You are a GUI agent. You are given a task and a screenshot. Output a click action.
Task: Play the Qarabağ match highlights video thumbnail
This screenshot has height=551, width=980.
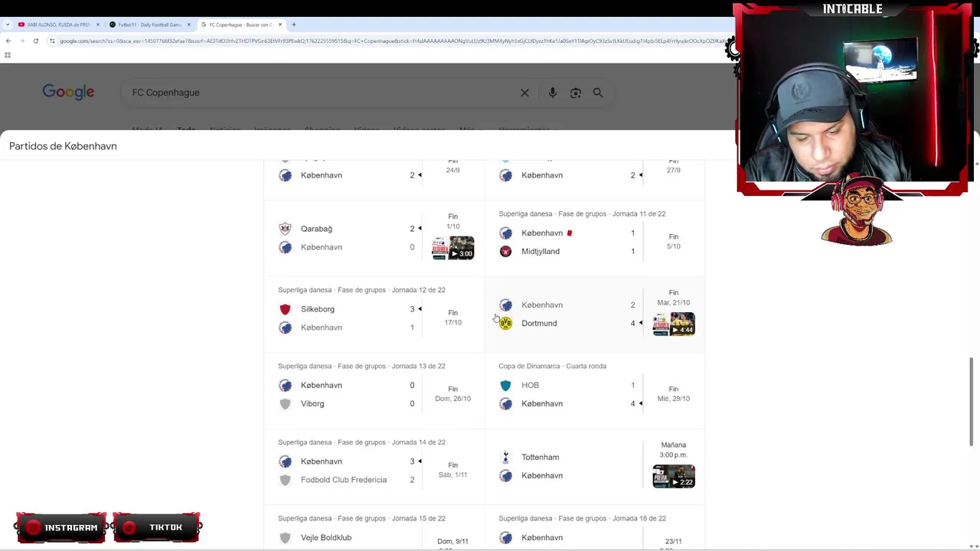pos(453,248)
